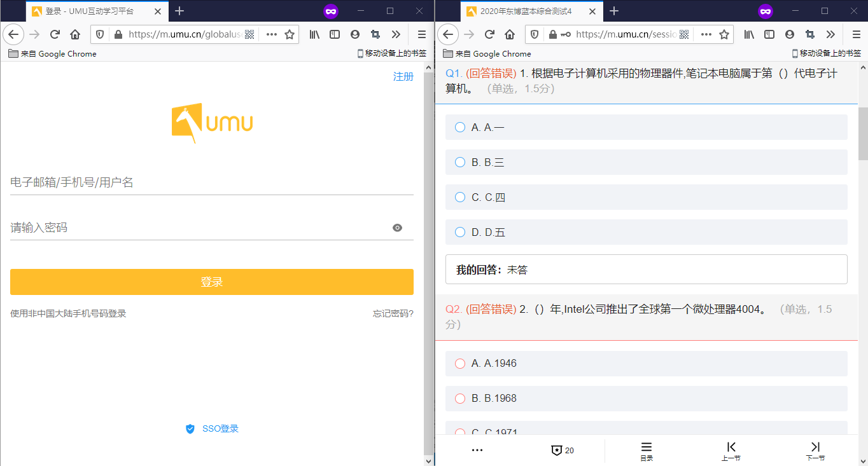This screenshot has width=868, height=466.
Task: Open 来自 Google Chrome bookmarks folder in login window
Action: tap(52, 53)
